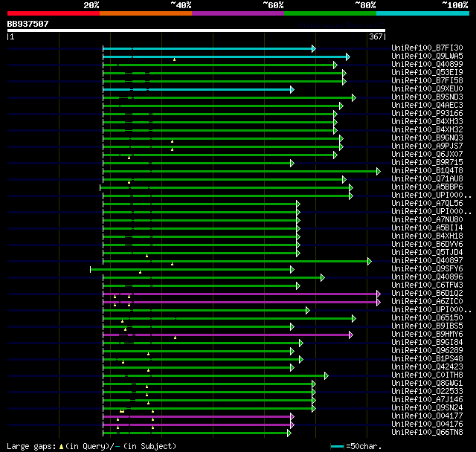Click the purple ~60% identity legend segment
The image size is (476, 452).
click(238, 13)
